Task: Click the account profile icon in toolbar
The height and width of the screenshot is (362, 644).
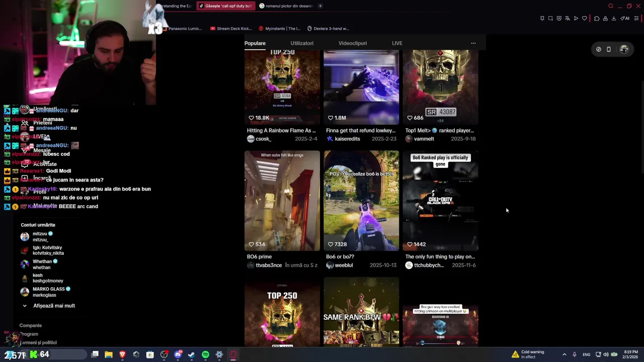Action: pos(605,19)
